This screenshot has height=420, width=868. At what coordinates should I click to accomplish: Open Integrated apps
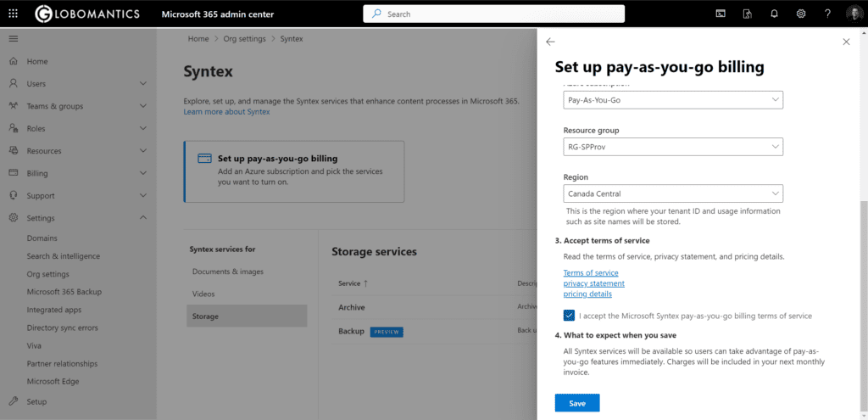point(54,310)
